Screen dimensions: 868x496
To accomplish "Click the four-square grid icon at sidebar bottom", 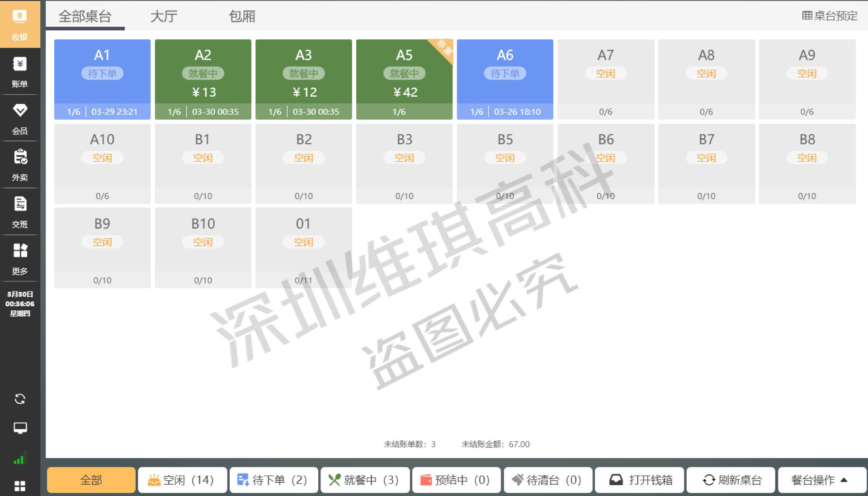I will (x=20, y=486).
